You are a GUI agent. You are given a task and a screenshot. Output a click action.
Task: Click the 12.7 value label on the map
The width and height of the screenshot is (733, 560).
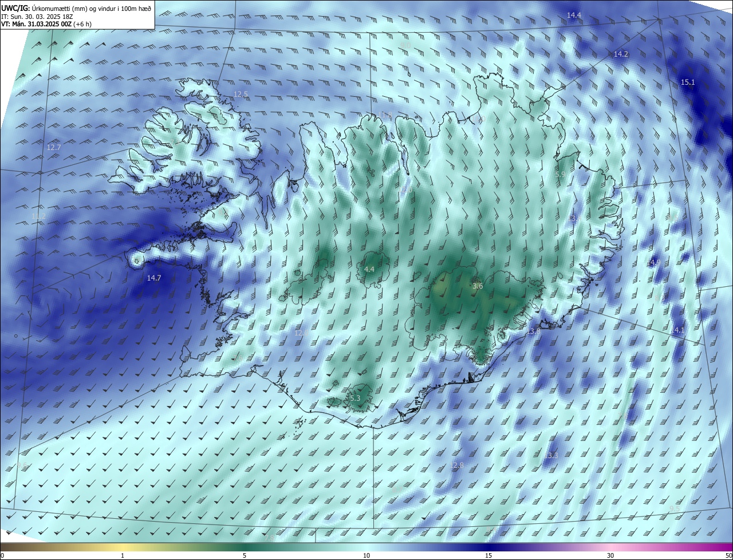pyautogui.click(x=53, y=148)
